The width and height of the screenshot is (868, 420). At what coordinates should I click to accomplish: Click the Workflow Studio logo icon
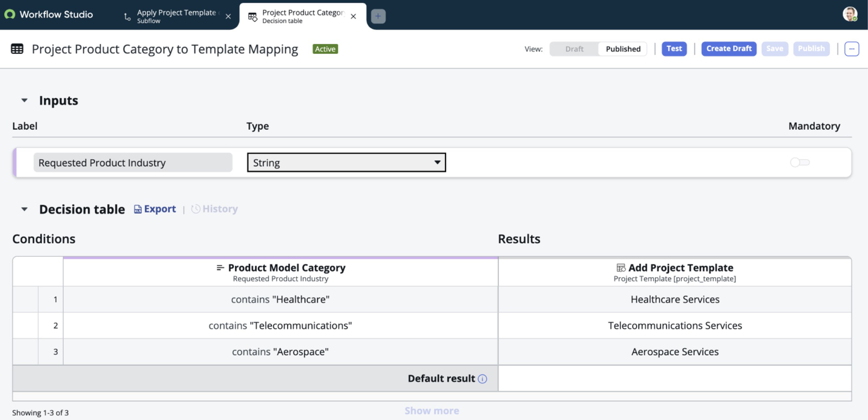pos(9,14)
